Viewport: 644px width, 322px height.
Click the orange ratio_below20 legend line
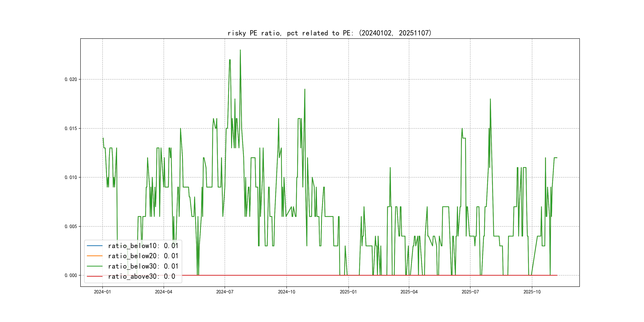point(94,256)
